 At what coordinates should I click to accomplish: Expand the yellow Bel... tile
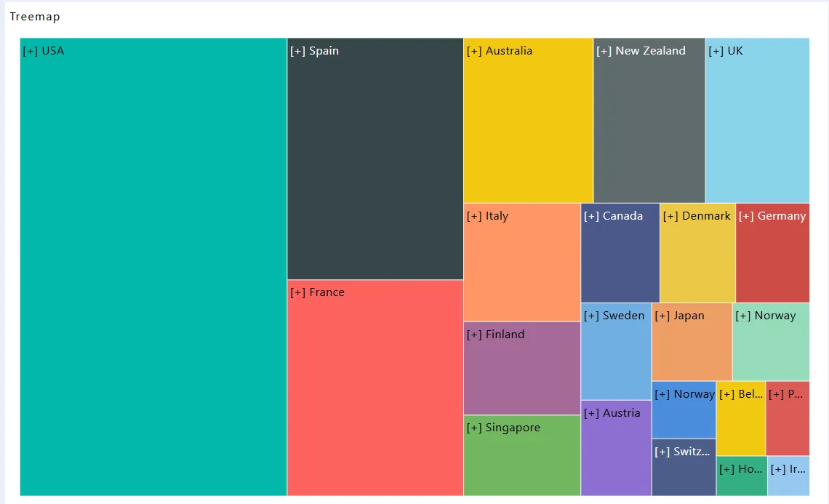(x=741, y=418)
